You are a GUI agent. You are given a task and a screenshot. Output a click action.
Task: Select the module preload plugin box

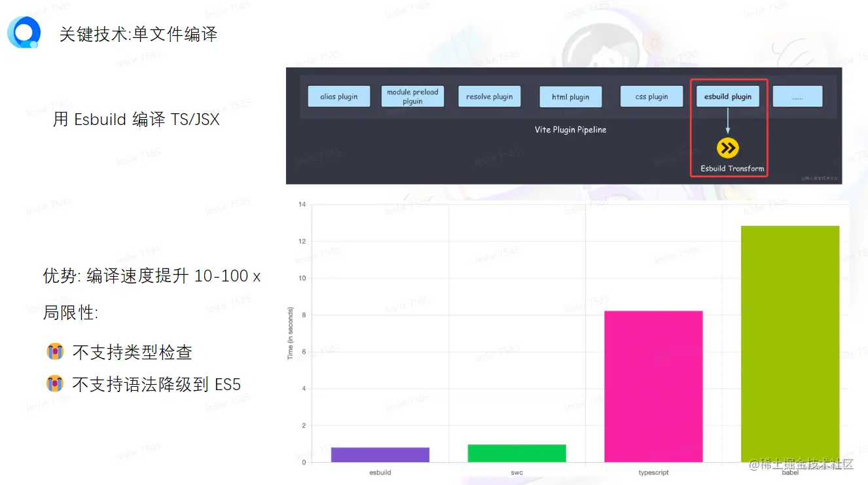tap(413, 96)
